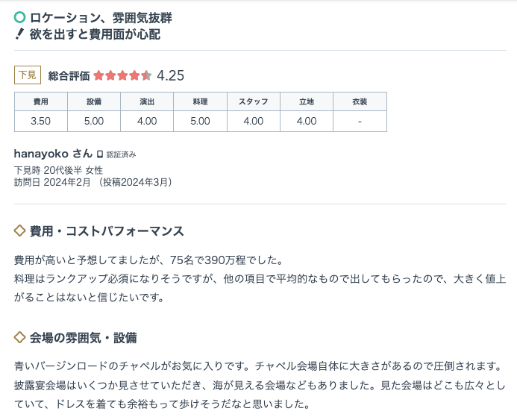Click the green circle icon beside ロケーション
The height and width of the screenshot is (420, 517).
click(20, 17)
